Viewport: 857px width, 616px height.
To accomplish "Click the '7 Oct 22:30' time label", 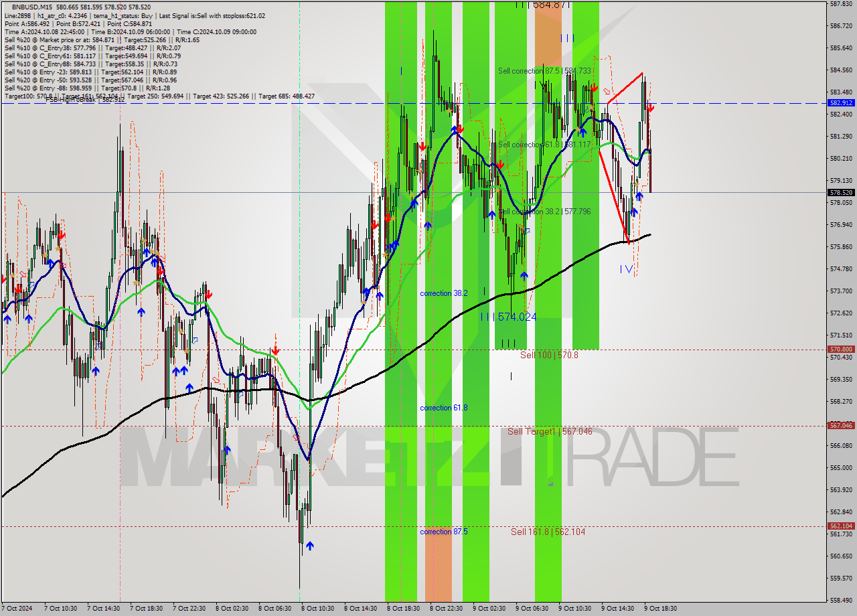I will pos(189,609).
